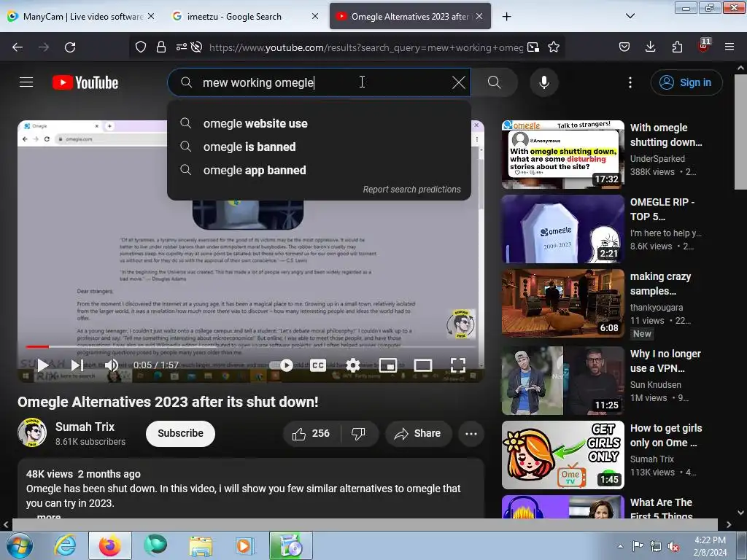Toggle the autoplay switch
747x560 pixels.
click(x=282, y=365)
